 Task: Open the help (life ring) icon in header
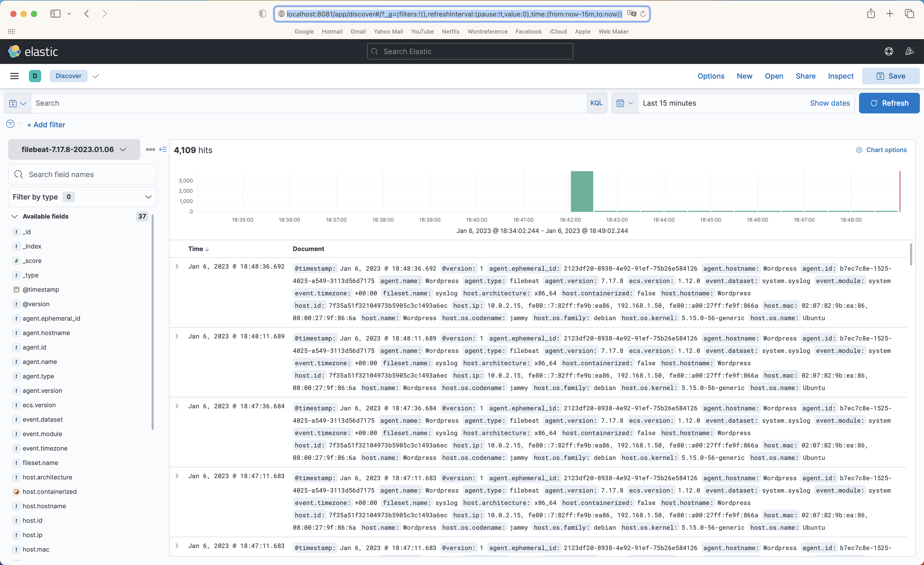889,51
